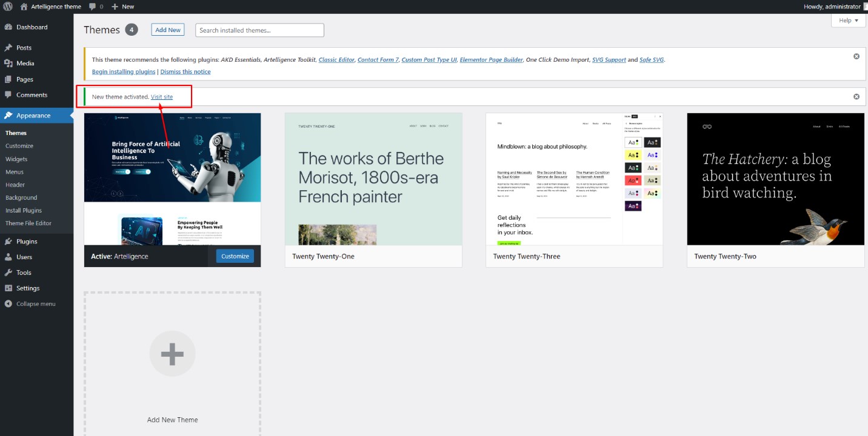Open the Custom Post Type UI link
This screenshot has height=436, width=868.
pyautogui.click(x=429, y=60)
